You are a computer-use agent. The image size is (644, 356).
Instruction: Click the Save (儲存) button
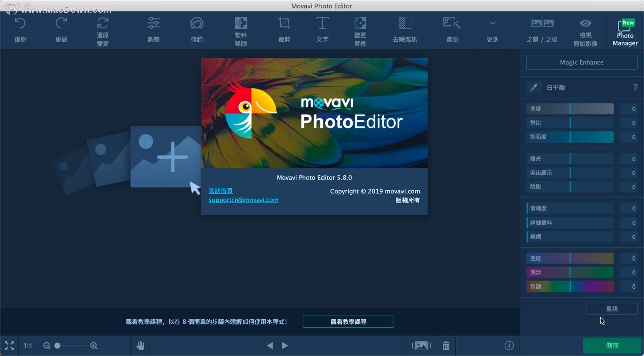[x=612, y=346]
